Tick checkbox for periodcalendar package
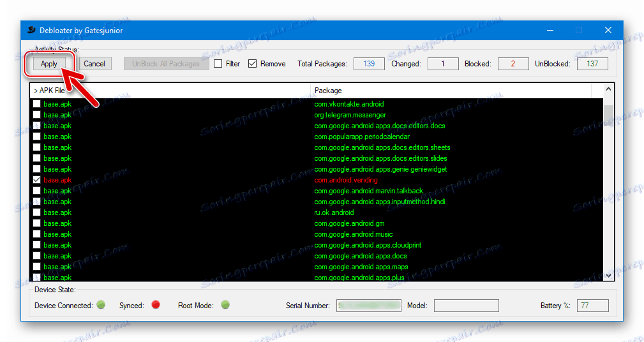 tap(36, 137)
